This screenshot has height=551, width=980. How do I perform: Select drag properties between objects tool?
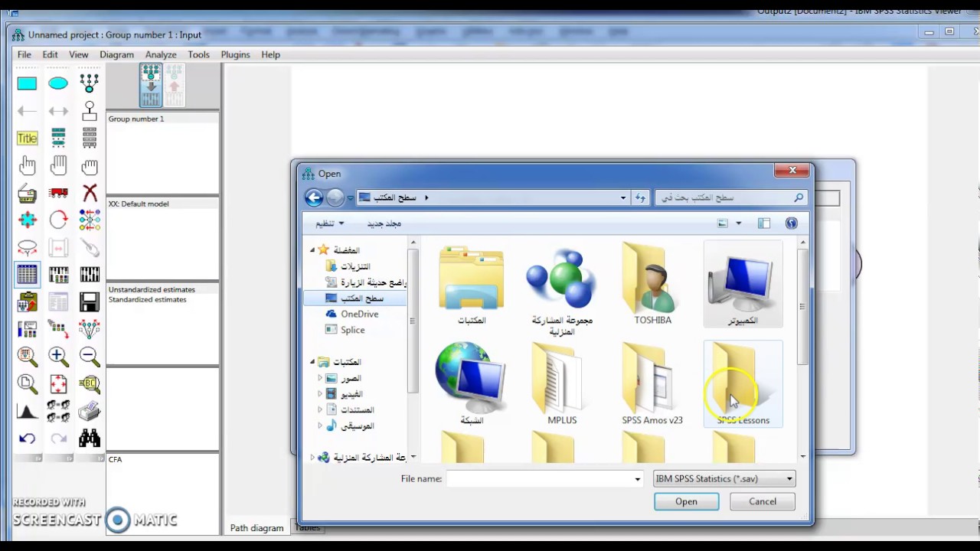coord(58,330)
